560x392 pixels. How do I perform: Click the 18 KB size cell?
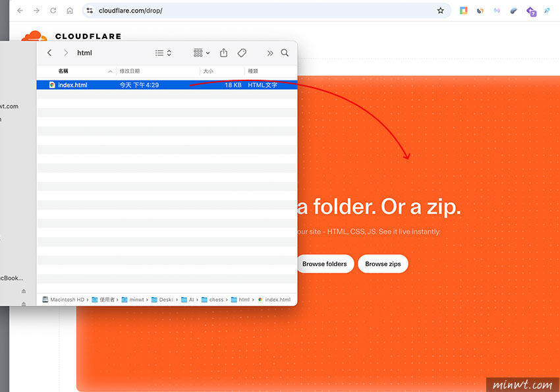(x=233, y=85)
